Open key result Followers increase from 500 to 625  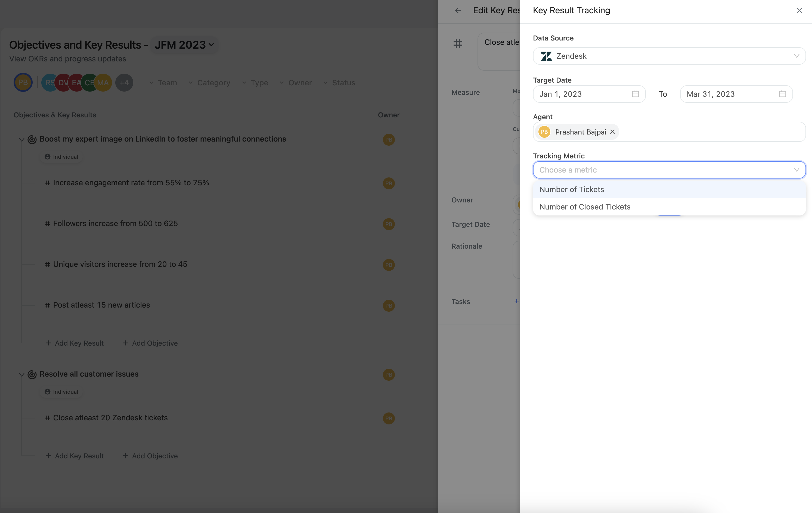coord(115,224)
